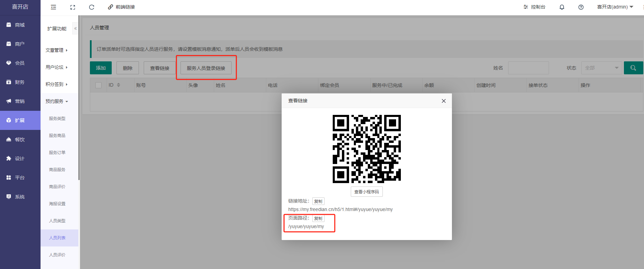Click the 人员管理 page title
The image size is (644, 269).
coord(99,28)
